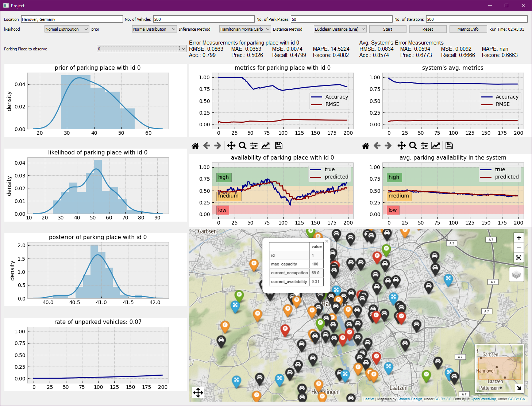Screen dimensions: 532x406
Task: Zoom out on the map
Action: [x=519, y=248]
